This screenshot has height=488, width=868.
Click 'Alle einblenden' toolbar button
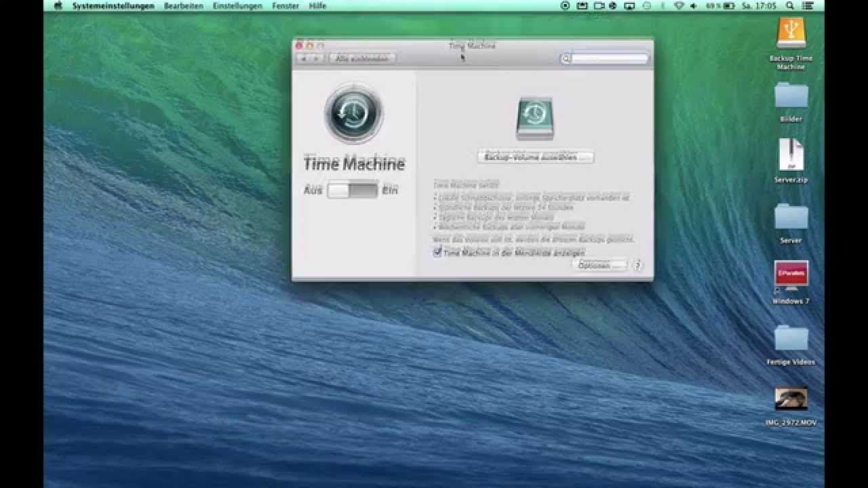(x=362, y=58)
